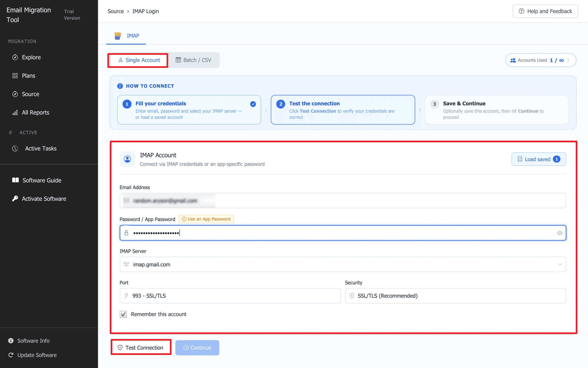Viewport: 588px width, 368px height.
Task: Click the Software Info icon
Action: (11, 340)
